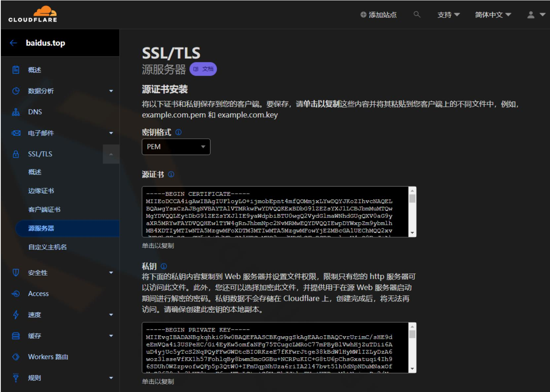Click the 添加站点 link
The image size is (550, 392).
point(383,15)
